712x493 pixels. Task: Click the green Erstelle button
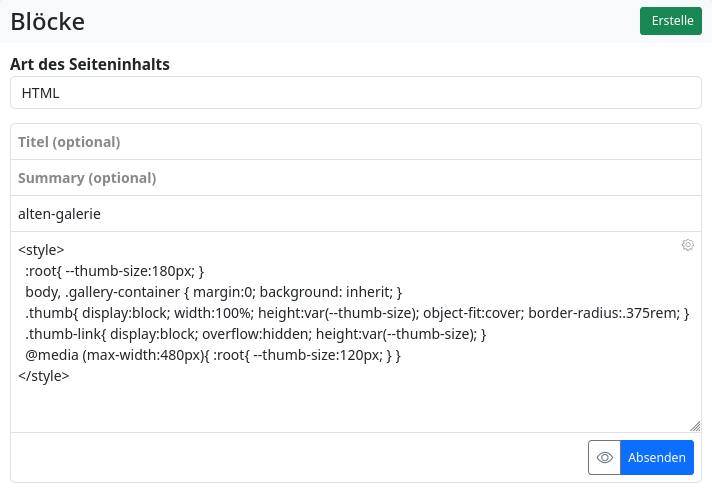point(671,21)
